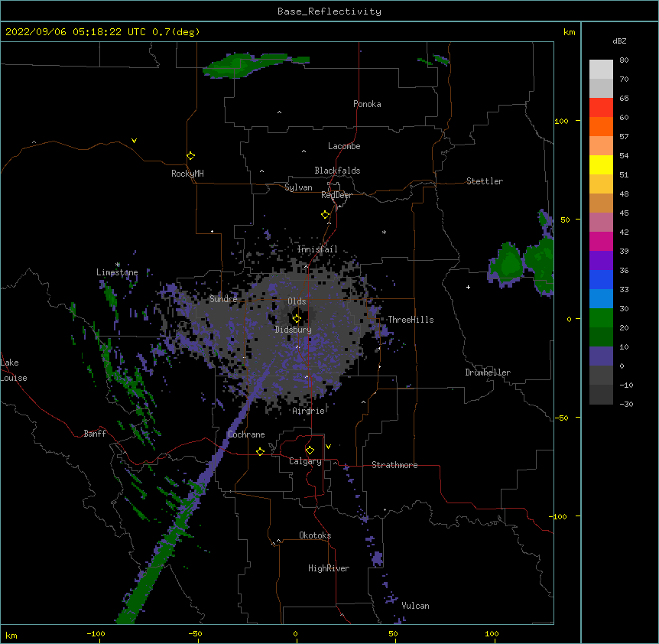Select the red 65 dBZ legend swatch
The height and width of the screenshot is (644, 659).
pyautogui.click(x=601, y=107)
